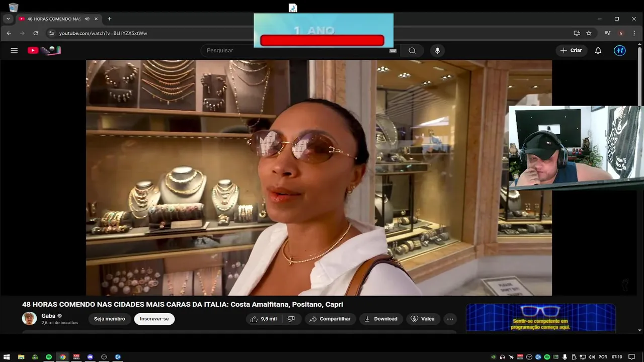Click the youtube.com address bar URL
This screenshot has width=644, height=362.
(103, 33)
